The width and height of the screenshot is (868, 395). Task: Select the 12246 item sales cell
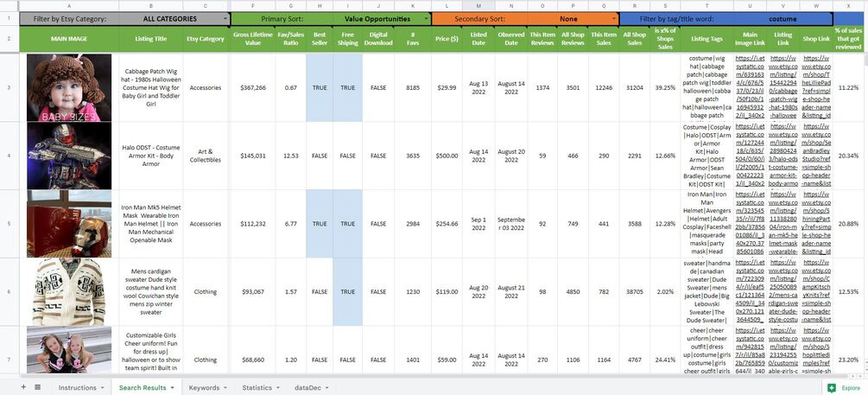[x=604, y=87]
